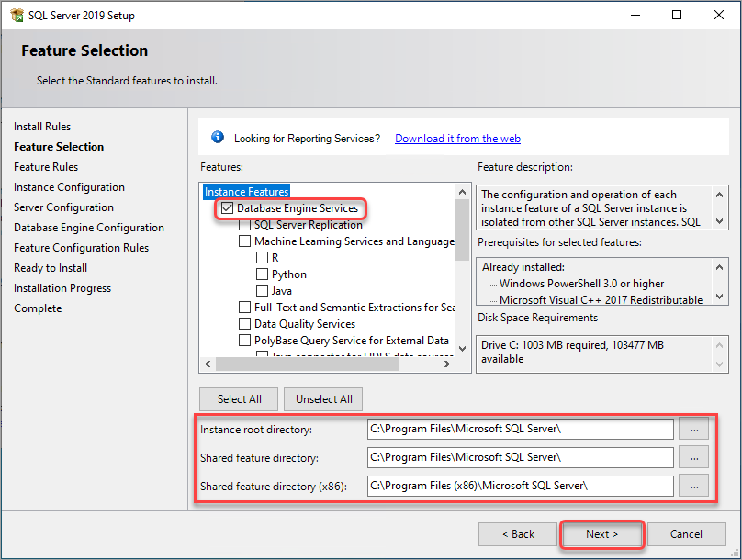Click prerequisites box scroll down arrow
The image size is (742, 560).
pyautogui.click(x=719, y=297)
